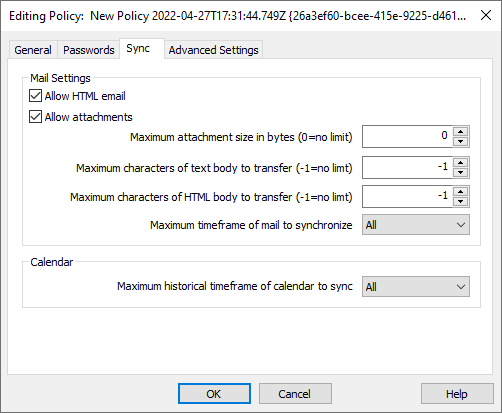The height and width of the screenshot is (413, 502).
Task: Switch to the General tab
Action: click(33, 50)
